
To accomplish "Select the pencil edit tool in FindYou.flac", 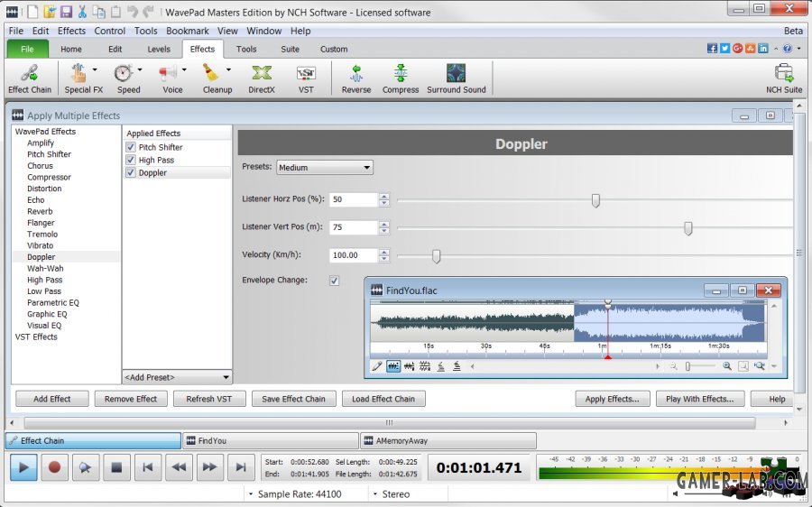I will [377, 366].
